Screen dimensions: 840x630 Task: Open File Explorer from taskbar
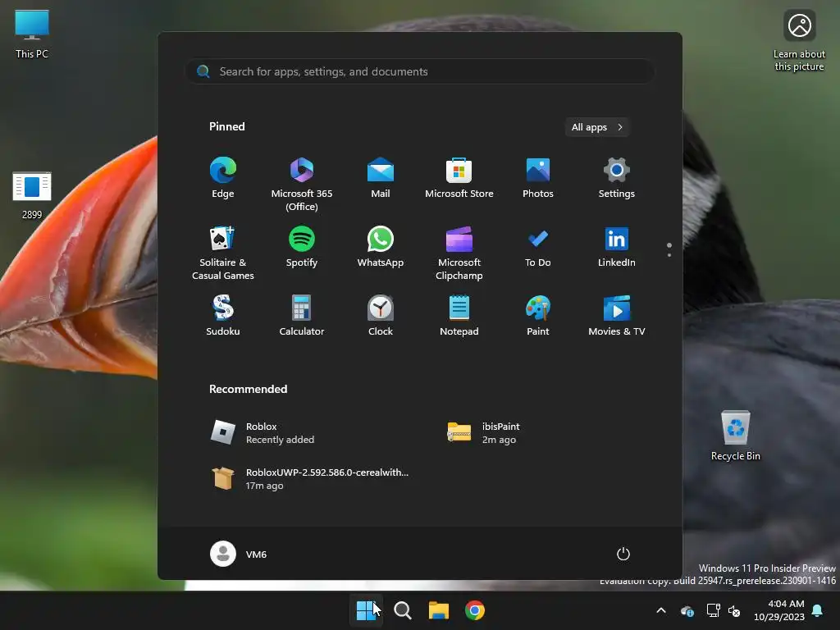[439, 610]
